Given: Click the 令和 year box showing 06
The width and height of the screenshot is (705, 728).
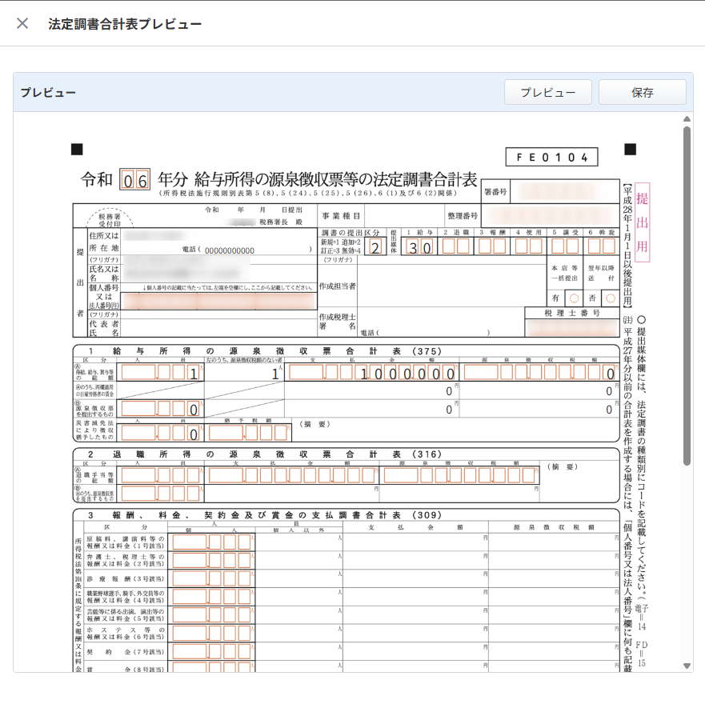Looking at the screenshot, I should tap(134, 180).
